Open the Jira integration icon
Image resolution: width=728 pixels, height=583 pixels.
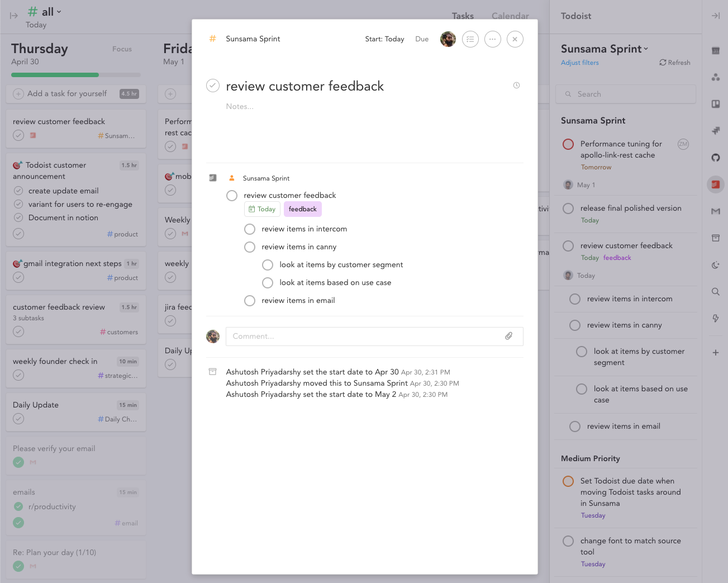coord(715,131)
